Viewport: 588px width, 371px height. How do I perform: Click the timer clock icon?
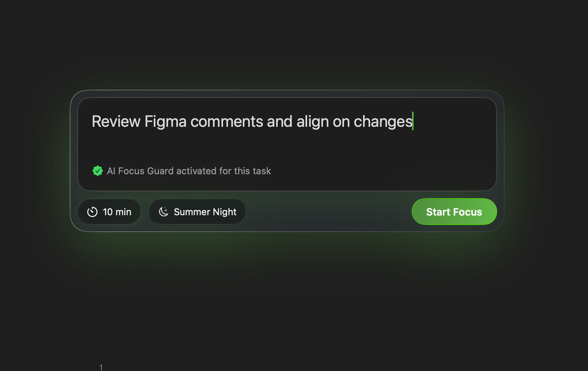(x=92, y=212)
